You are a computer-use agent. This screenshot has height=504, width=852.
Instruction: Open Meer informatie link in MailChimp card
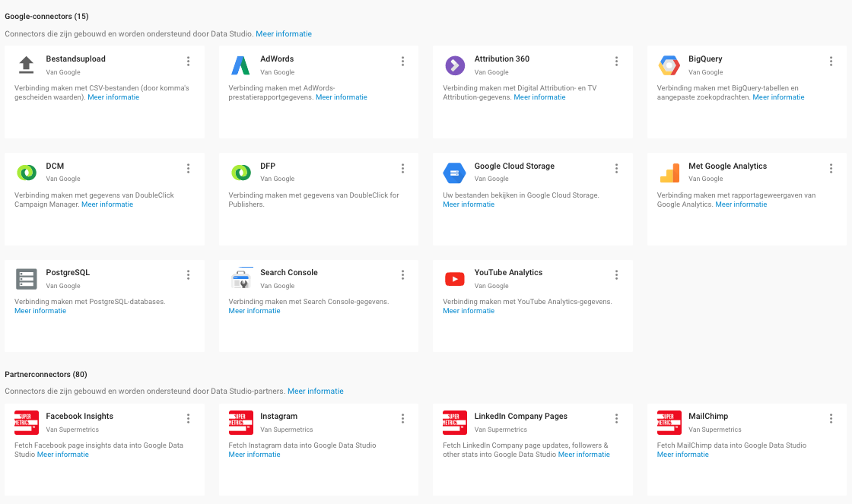point(683,455)
